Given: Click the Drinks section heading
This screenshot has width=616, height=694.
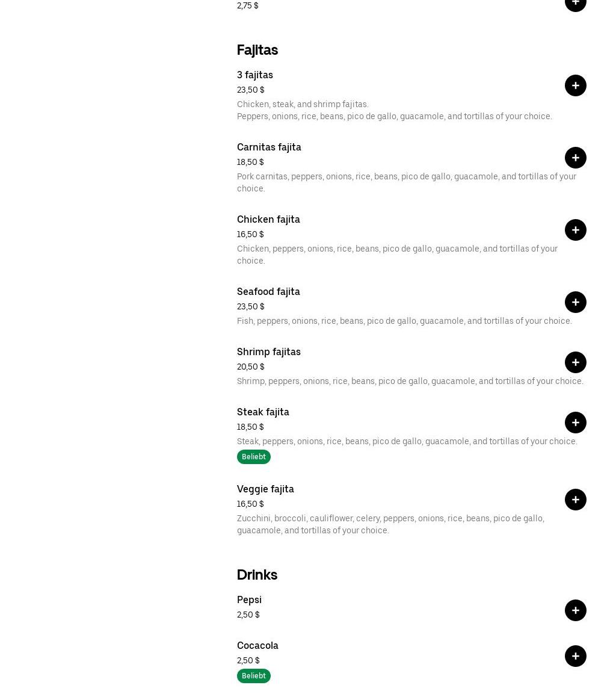Looking at the screenshot, I should [257, 575].
